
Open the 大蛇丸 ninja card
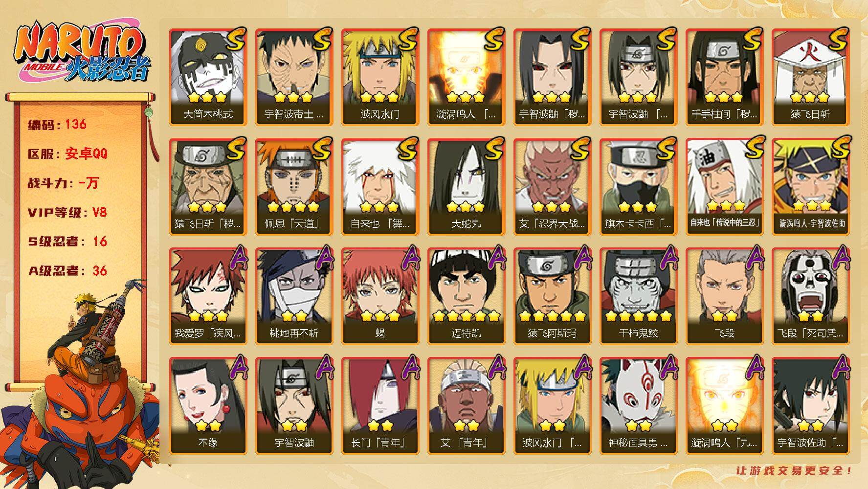coord(466,187)
